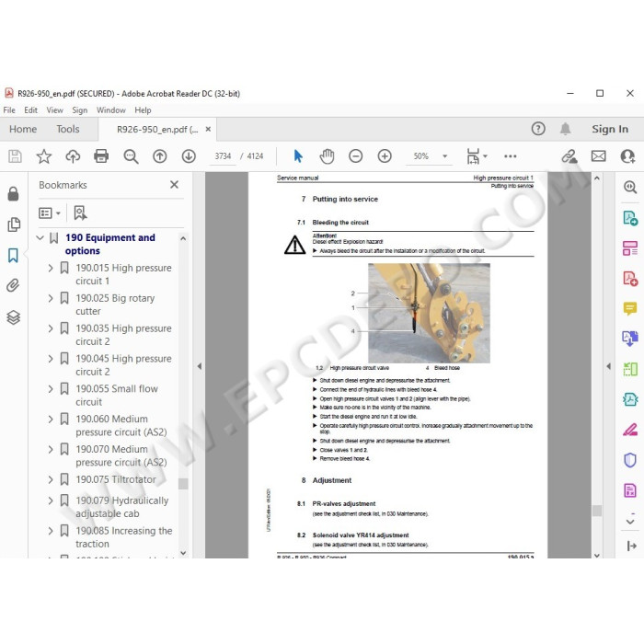Expand the tools pane with the bottom arrow icon
Image resolution: width=644 pixels, height=644 pixels.
coord(631,546)
